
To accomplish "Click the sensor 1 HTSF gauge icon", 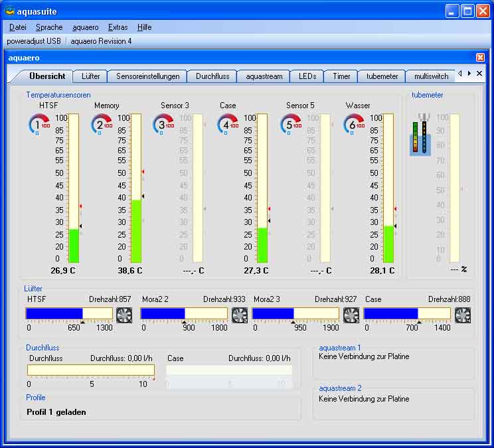I will (39, 124).
